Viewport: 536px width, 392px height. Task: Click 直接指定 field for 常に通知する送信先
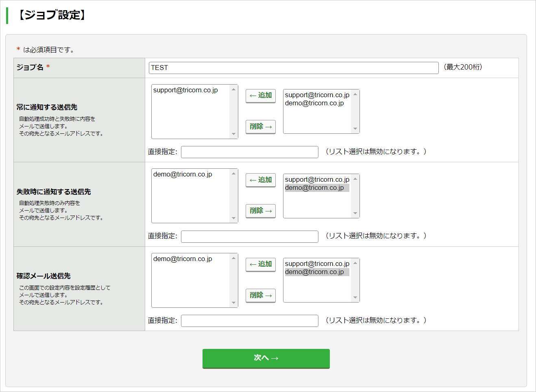[x=250, y=152]
